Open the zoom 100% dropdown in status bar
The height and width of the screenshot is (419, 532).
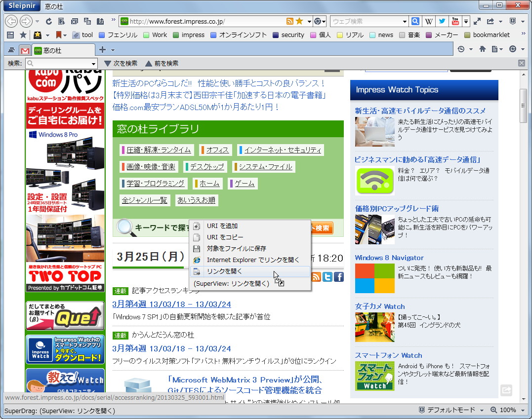pos(523,410)
